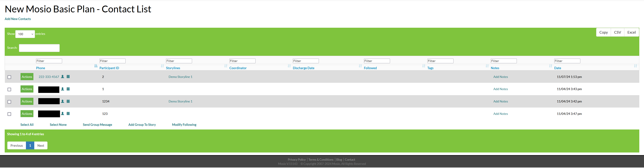Sort by Discharge Date sort arrows
The height and width of the screenshot is (168, 644).
[360, 66]
